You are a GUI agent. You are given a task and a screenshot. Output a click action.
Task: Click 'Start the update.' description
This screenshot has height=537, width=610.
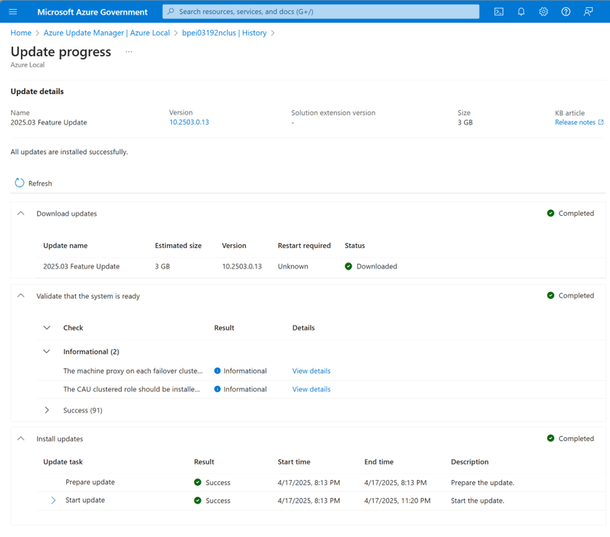tap(477, 500)
